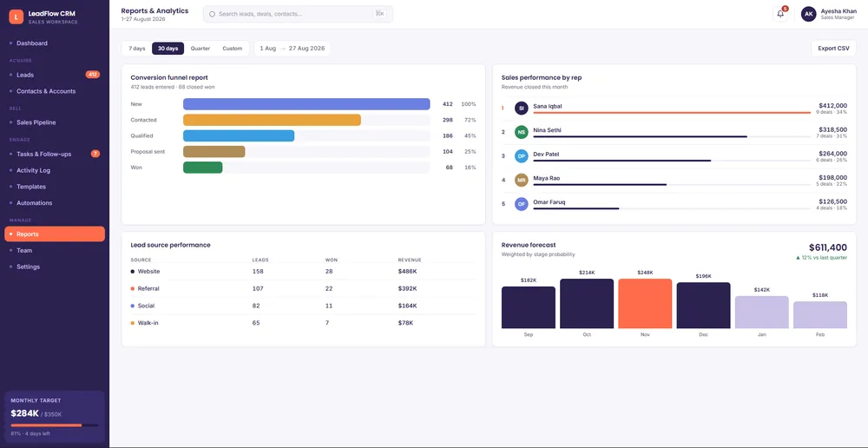The image size is (868, 448).
Task: Open Leads in the sidebar
Action: pyautogui.click(x=54, y=75)
